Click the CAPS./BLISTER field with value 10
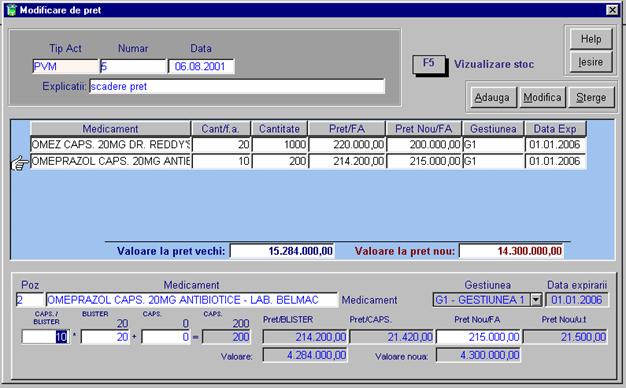626x388 pixels. 46,337
